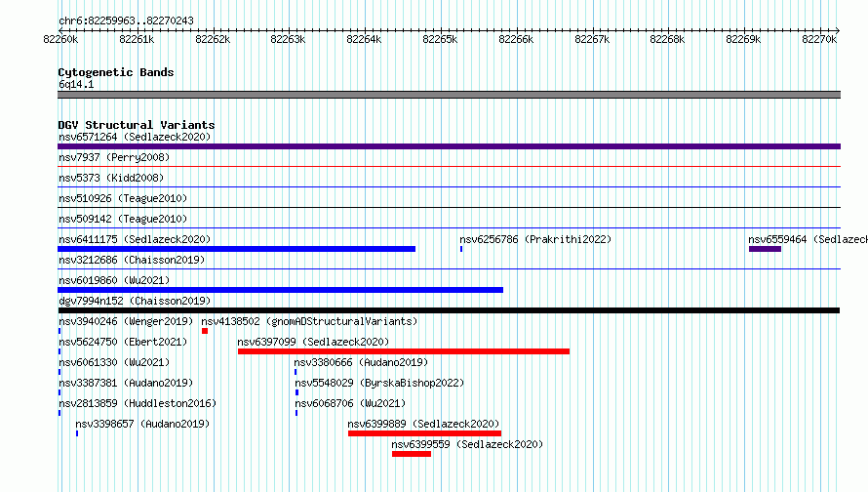Click the red bar under nsv6397099
This screenshot has width=868, height=492.
404,351
